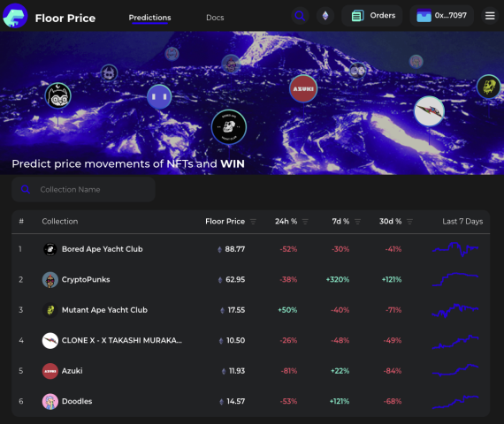The height and width of the screenshot is (424, 504).
Task: Click Doodles row avatar
Action: pos(50,402)
